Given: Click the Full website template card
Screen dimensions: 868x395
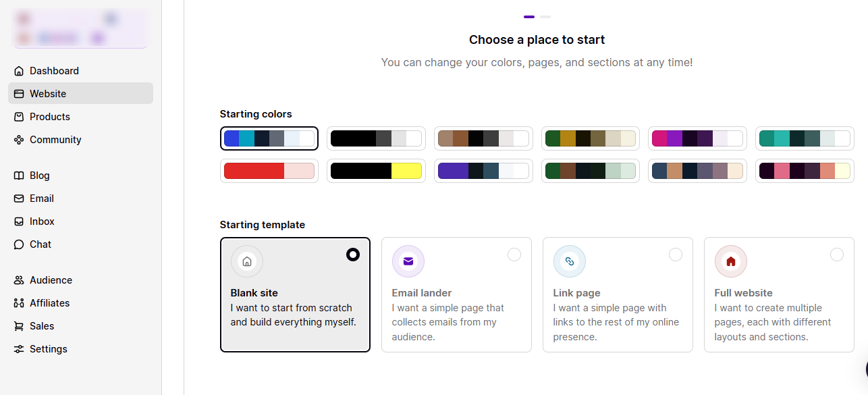Looking at the screenshot, I should (x=779, y=295).
